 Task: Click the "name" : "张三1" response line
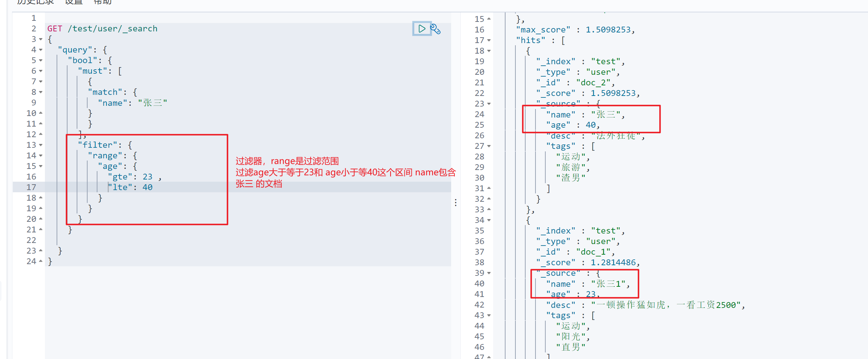coord(588,284)
